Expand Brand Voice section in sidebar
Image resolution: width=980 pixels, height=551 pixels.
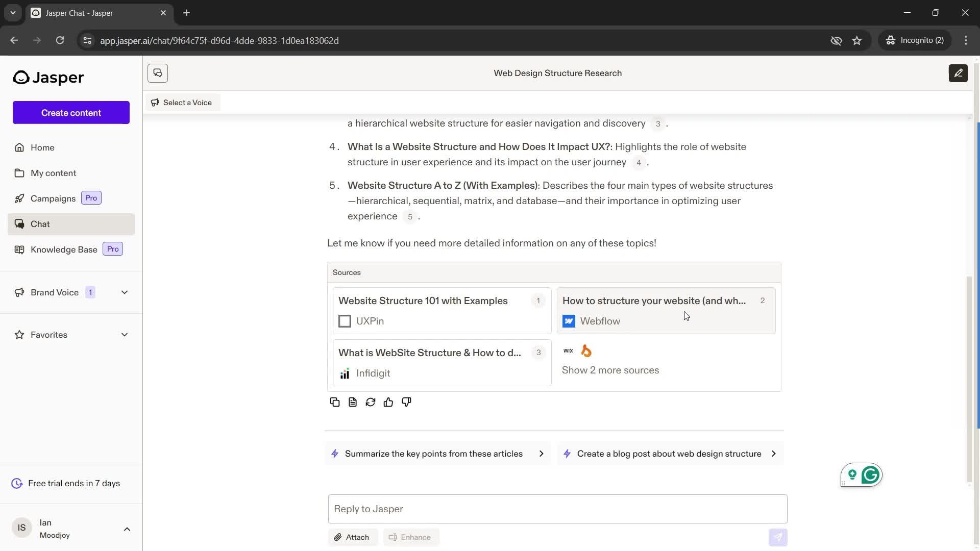tap(125, 292)
